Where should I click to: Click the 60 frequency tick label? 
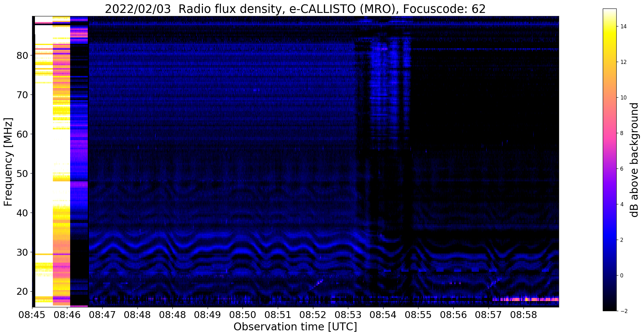tap(23, 134)
